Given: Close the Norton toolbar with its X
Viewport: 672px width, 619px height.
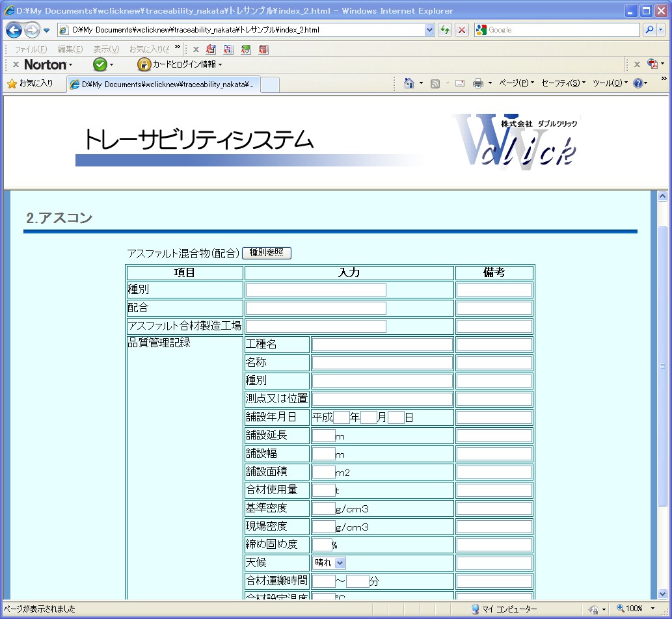Looking at the screenshot, I should click(16, 64).
